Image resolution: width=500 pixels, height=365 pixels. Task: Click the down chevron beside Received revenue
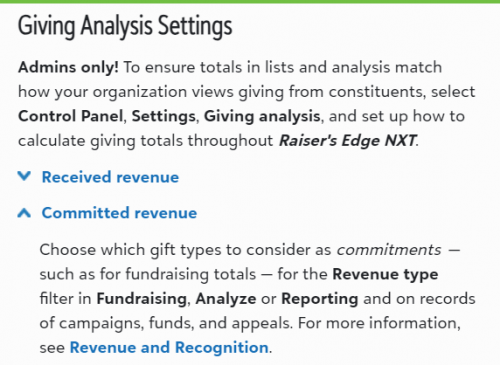pos(24,176)
